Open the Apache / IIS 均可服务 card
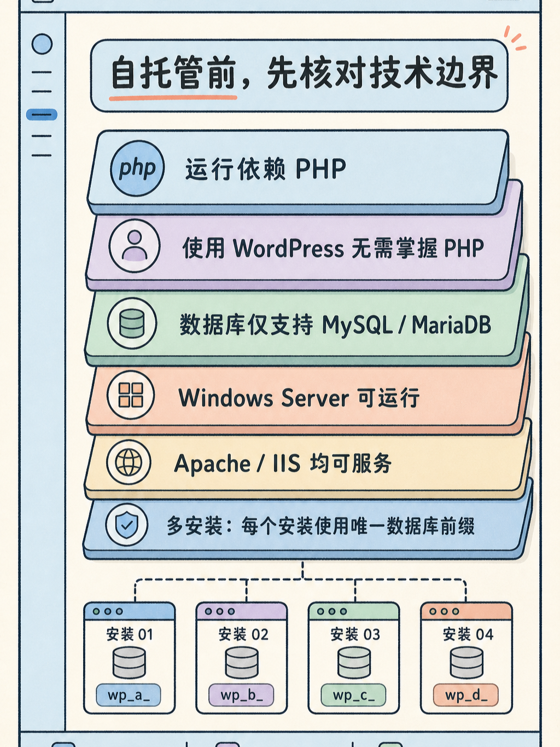This screenshot has width=560, height=747. click(x=307, y=464)
